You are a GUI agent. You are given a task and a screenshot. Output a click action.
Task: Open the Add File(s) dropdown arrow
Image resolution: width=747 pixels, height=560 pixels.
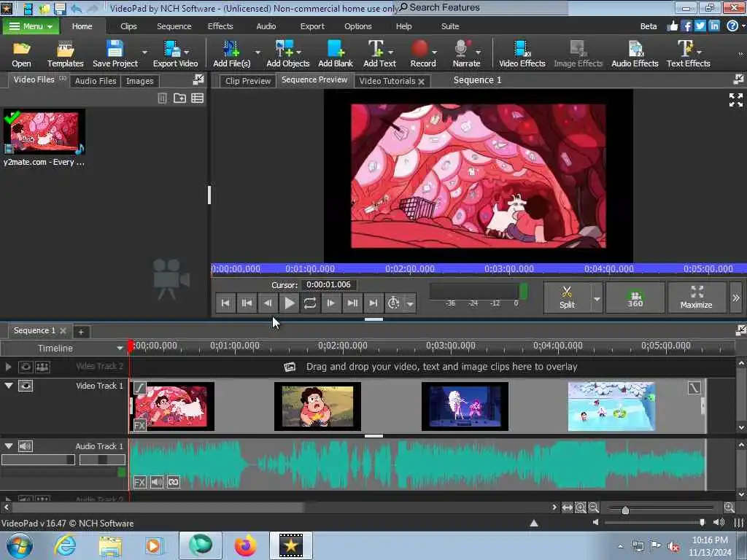click(x=258, y=52)
